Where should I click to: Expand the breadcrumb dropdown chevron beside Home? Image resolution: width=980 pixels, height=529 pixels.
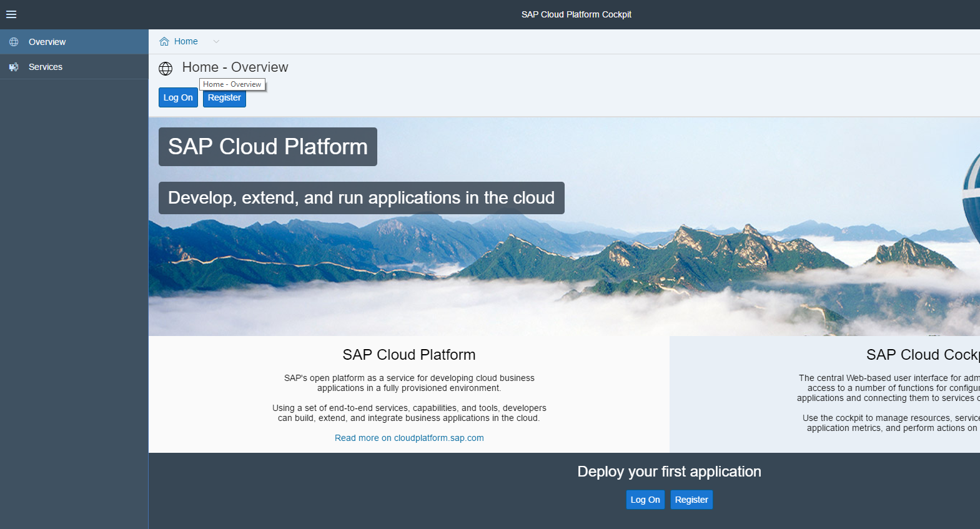[216, 41]
